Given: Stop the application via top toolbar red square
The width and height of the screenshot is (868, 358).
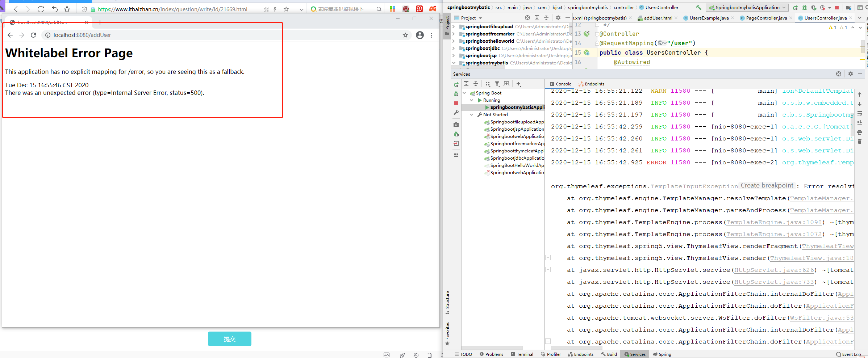Looking at the screenshot, I should (x=837, y=8).
